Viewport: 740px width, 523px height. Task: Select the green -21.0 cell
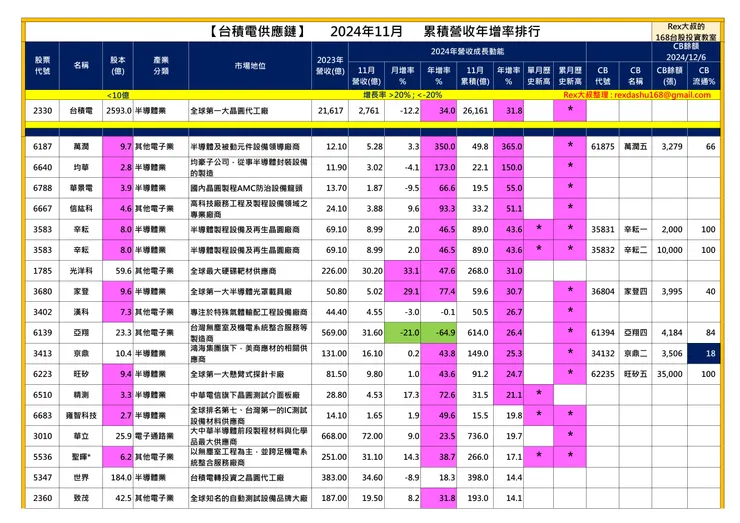[x=403, y=333]
